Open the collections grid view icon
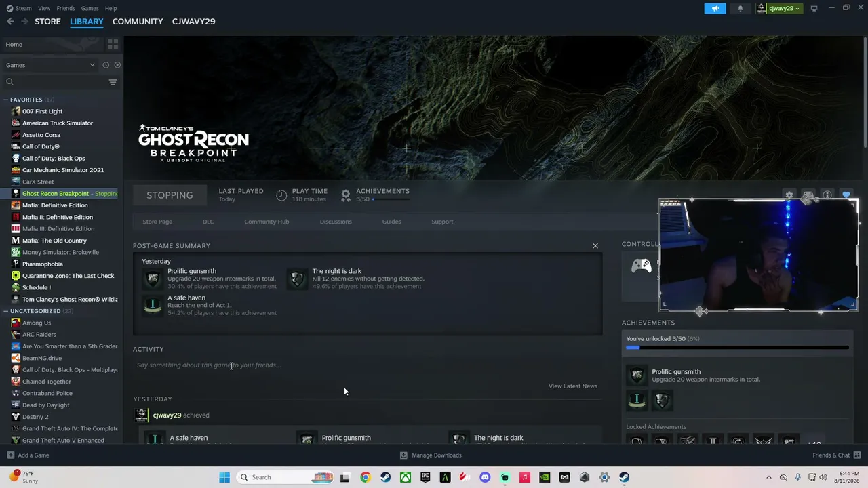This screenshot has width=868, height=488. coord(113,44)
